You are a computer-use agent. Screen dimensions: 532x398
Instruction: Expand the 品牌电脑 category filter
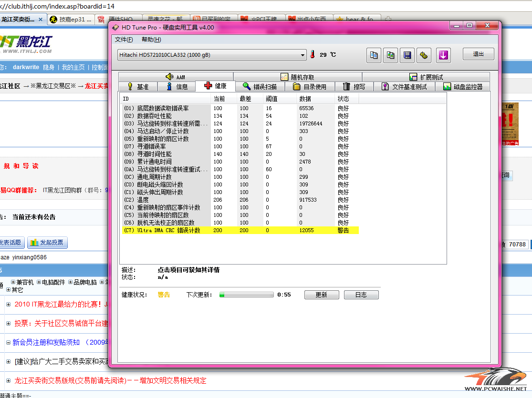[x=70, y=282]
